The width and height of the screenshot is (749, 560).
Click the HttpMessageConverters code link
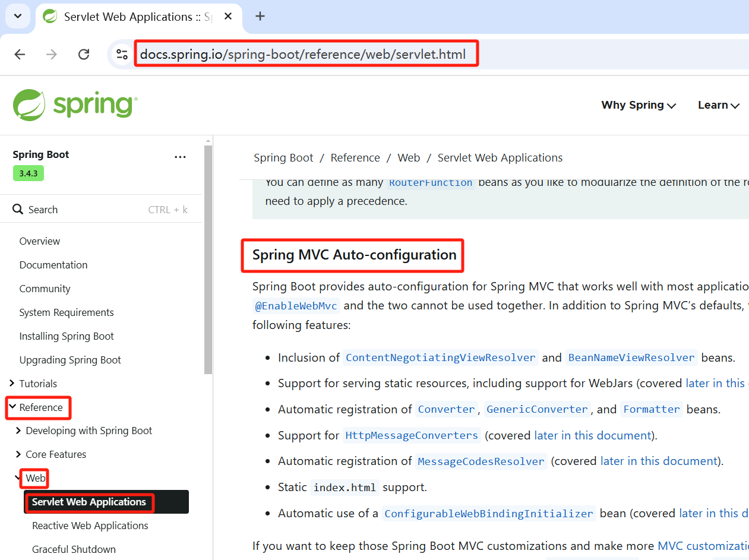[412, 435]
